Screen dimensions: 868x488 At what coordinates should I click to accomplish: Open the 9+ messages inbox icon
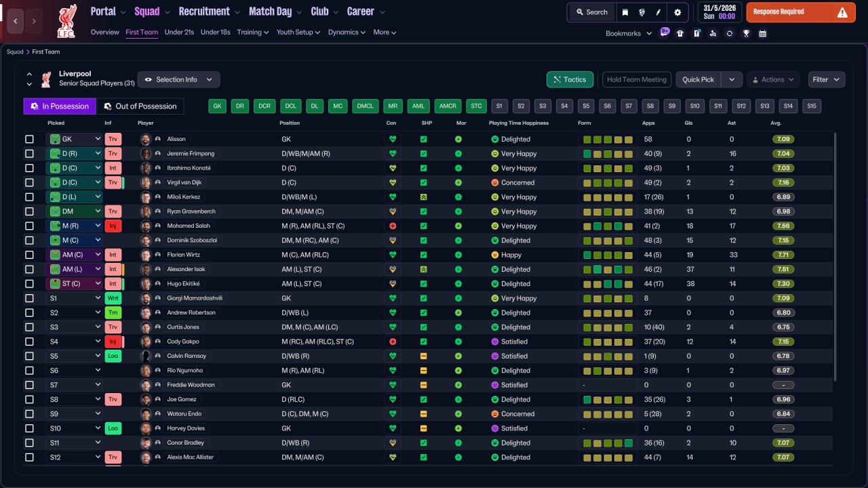coord(665,32)
